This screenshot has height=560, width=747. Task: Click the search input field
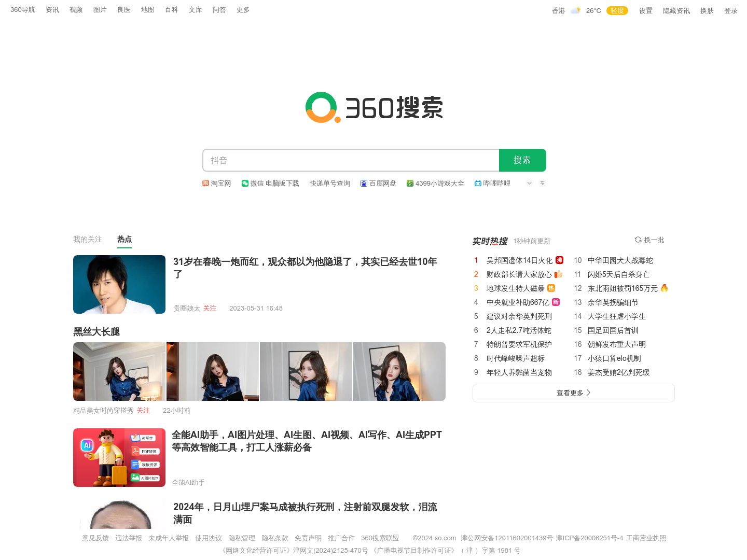(351, 160)
